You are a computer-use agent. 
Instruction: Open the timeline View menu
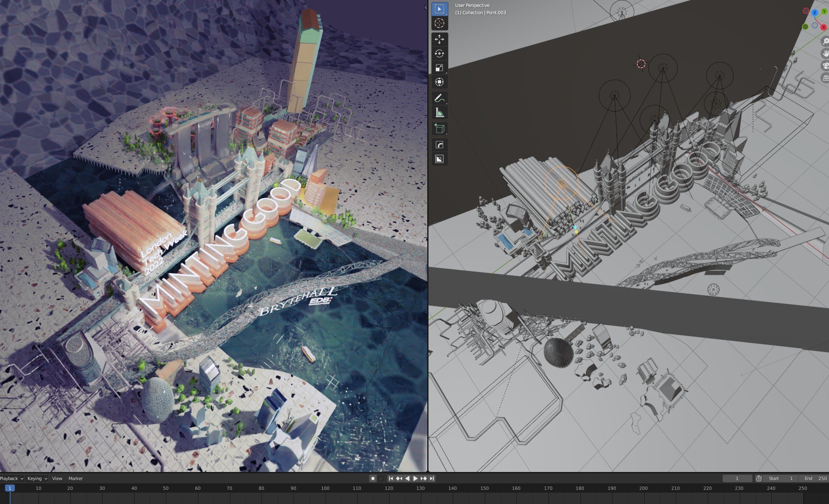(57, 478)
